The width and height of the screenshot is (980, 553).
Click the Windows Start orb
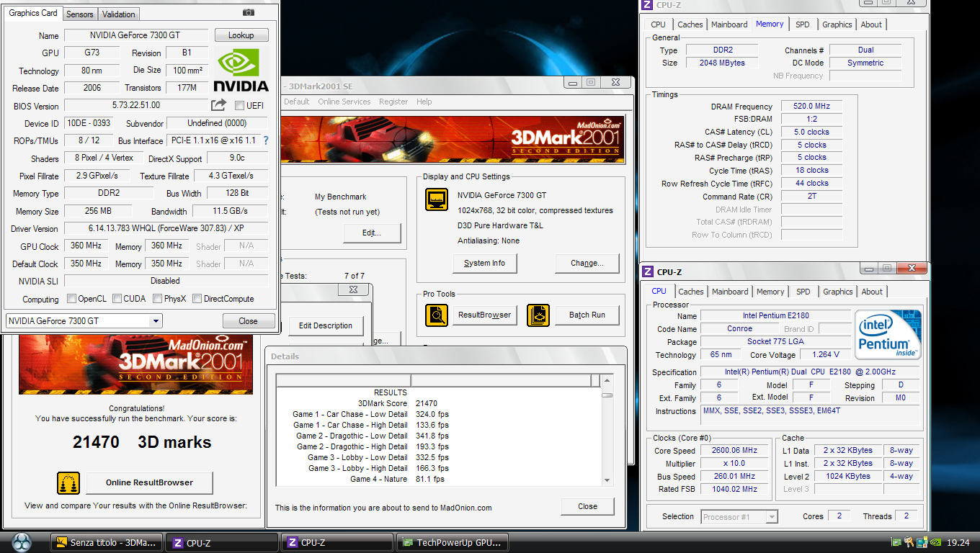pos(22,541)
